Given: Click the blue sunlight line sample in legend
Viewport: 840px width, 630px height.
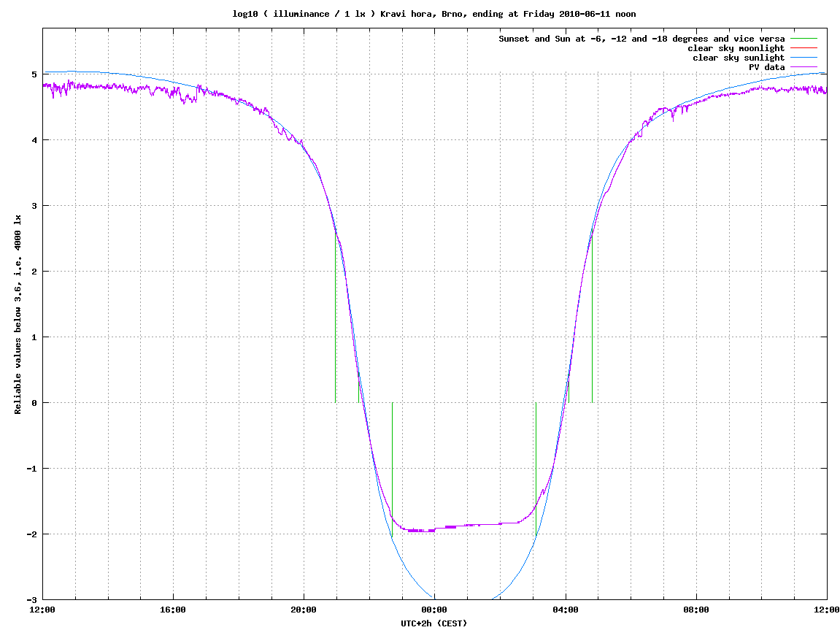Looking at the screenshot, I should click(804, 58).
